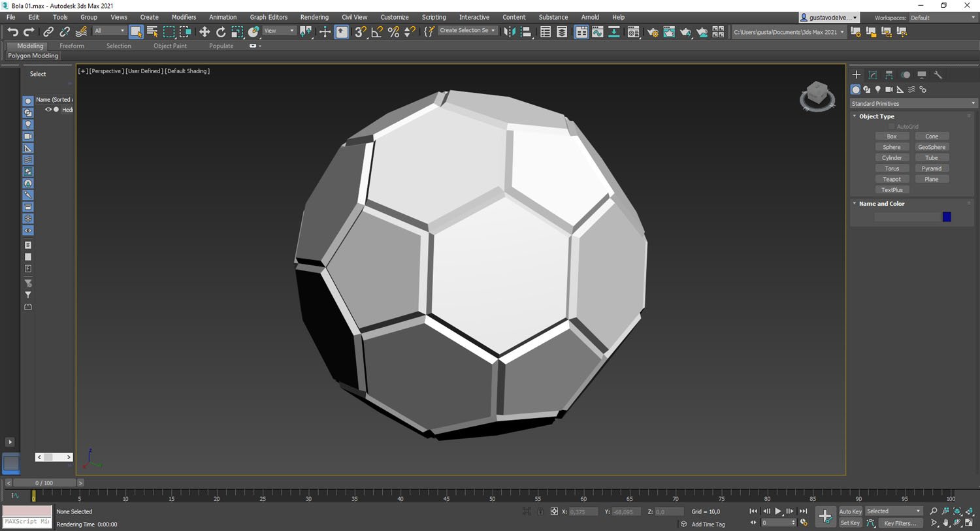Open the Graph Editors menu

click(269, 17)
